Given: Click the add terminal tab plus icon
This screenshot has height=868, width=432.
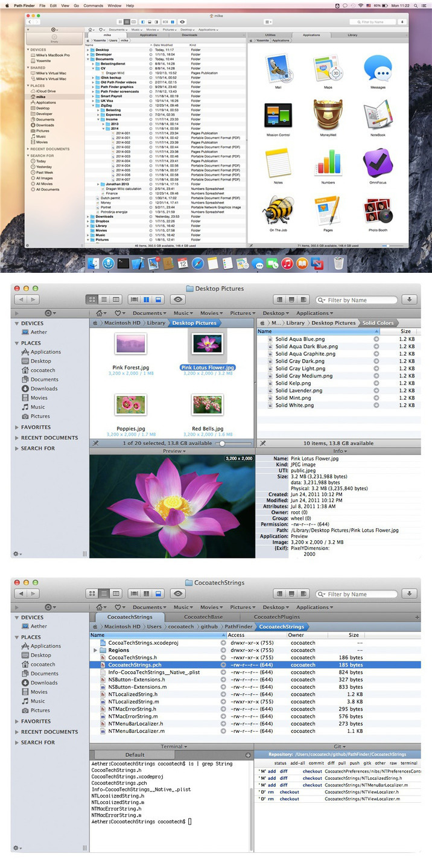Looking at the screenshot, I should tap(248, 755).
